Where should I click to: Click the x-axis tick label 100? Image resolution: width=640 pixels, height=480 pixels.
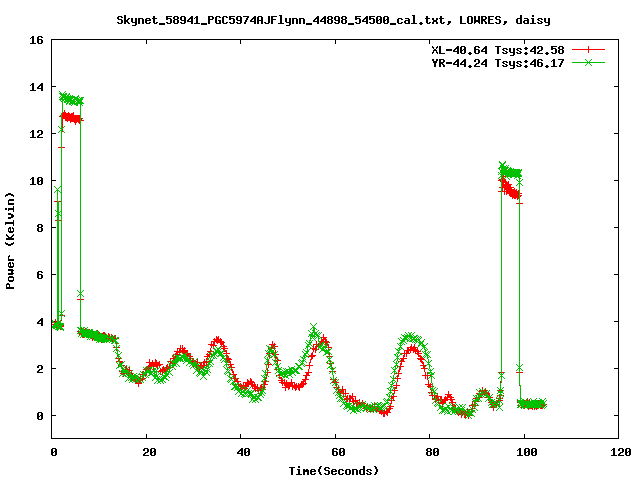click(x=527, y=452)
